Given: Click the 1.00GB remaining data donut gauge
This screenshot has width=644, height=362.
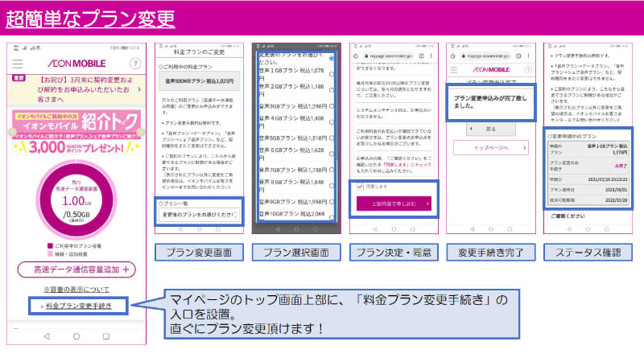Looking at the screenshot, I should tap(76, 200).
